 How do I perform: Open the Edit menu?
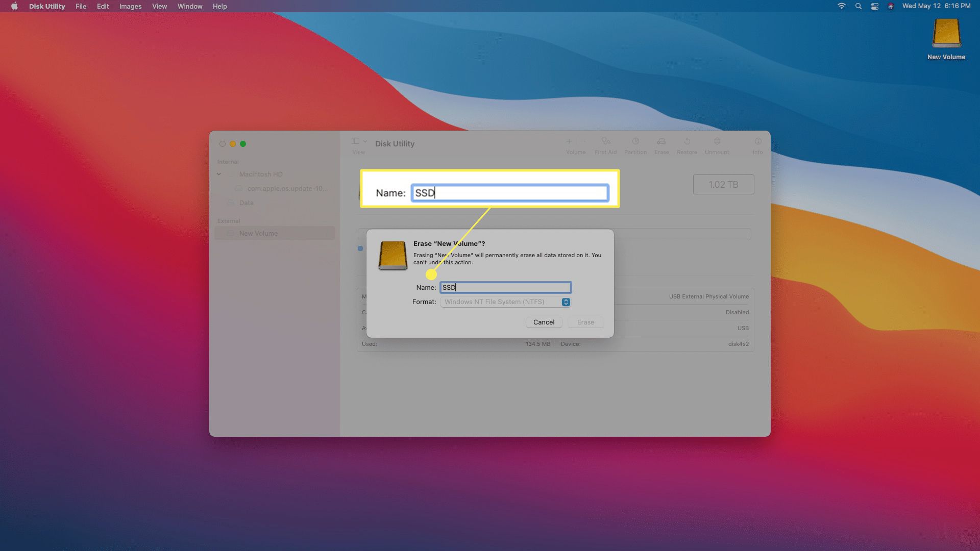pos(103,6)
